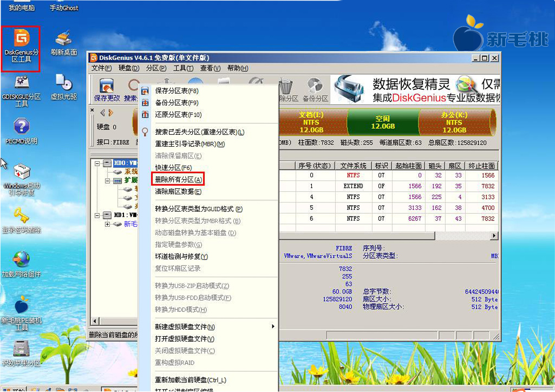Select the green 空闲 12.0GB free-space block
The width and height of the screenshot is (555, 392).
click(383, 122)
